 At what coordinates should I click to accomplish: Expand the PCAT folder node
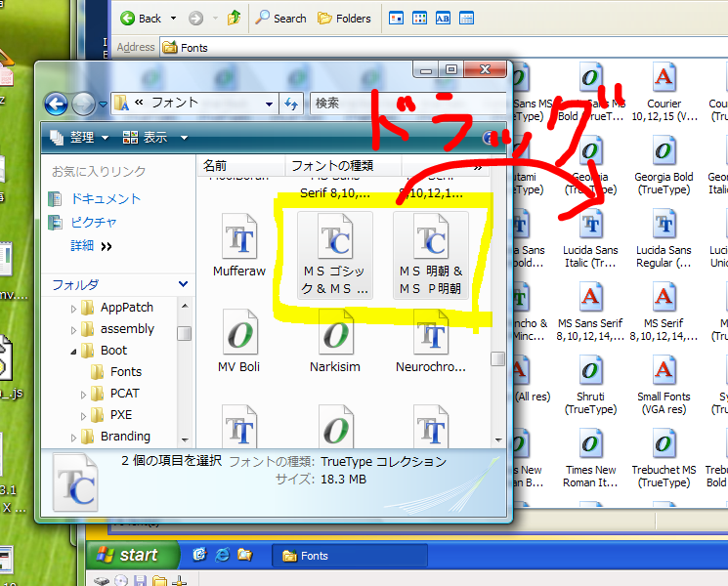point(83,395)
